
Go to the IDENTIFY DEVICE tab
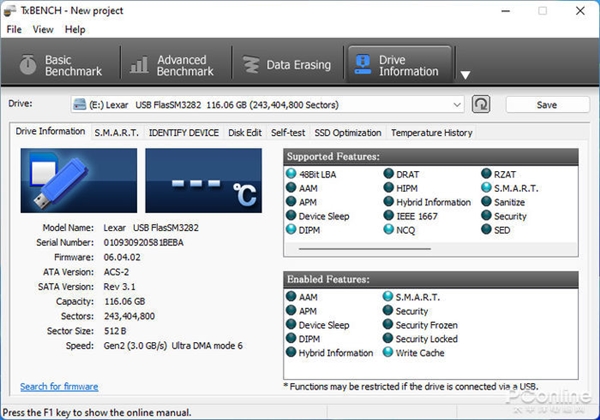click(183, 132)
